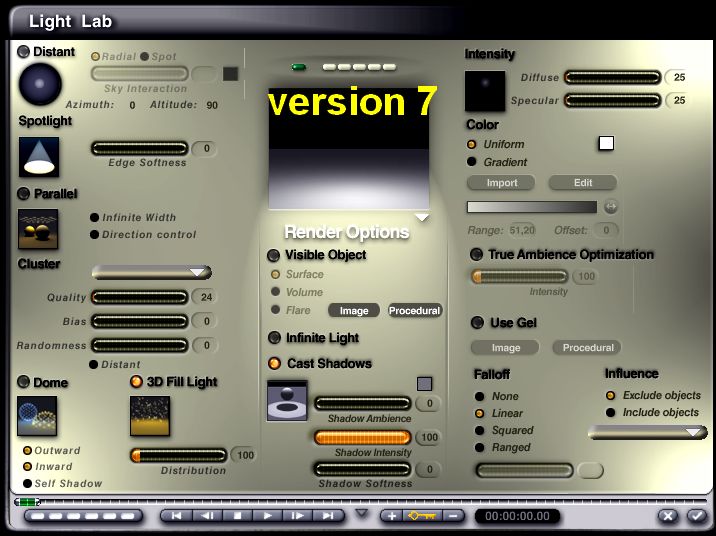Enable True Ambience Optimization
716x536 pixels.
(476, 254)
